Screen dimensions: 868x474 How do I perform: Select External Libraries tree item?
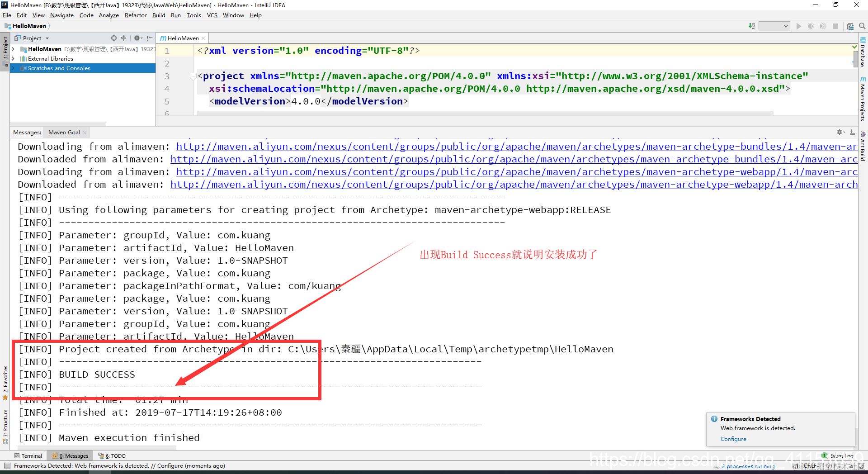(50, 58)
